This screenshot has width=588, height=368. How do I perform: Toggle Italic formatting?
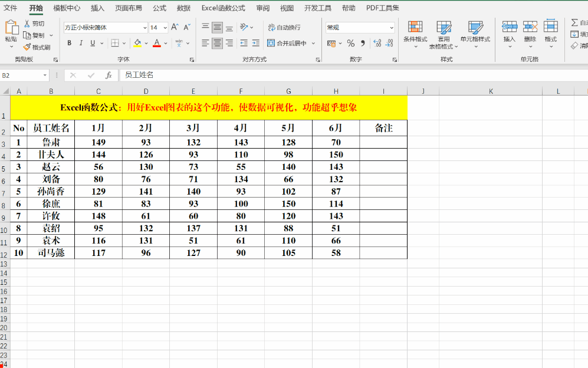pyautogui.click(x=81, y=43)
